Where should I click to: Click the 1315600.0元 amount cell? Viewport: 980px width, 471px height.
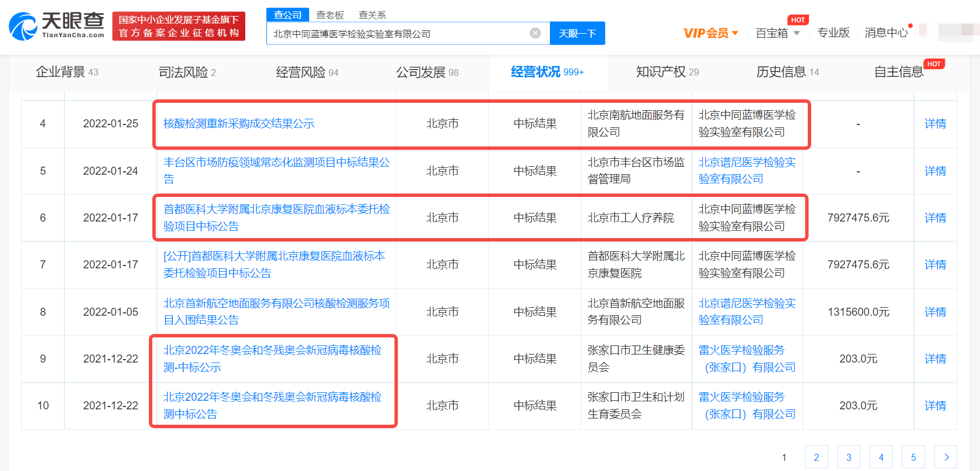pos(858,312)
